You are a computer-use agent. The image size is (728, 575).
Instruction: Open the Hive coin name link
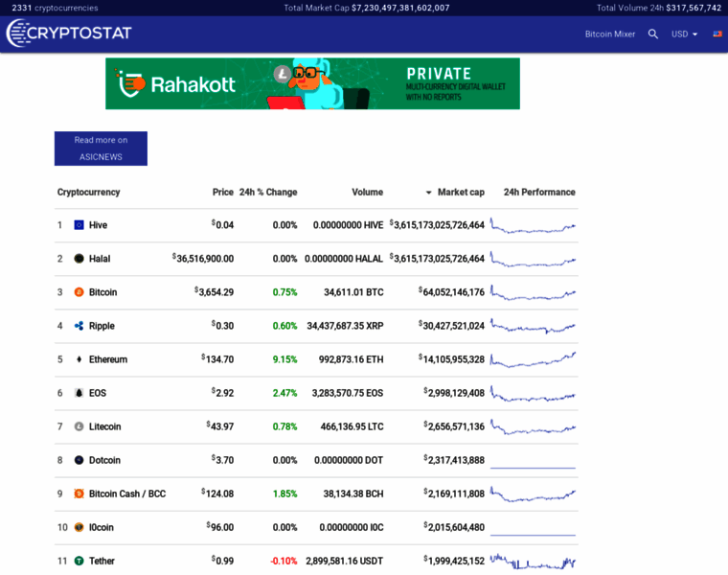(98, 225)
